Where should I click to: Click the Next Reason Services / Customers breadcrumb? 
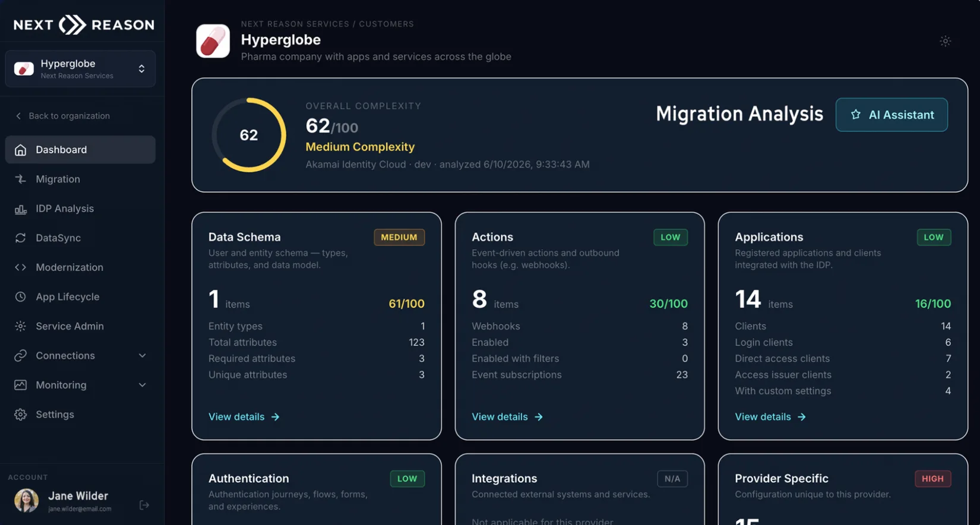pyautogui.click(x=327, y=24)
